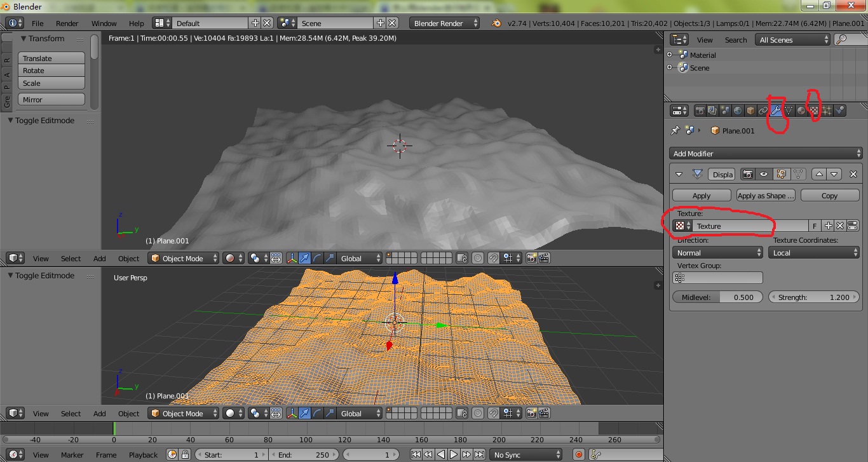Toggle fake user F for the texture
Image resolution: width=868 pixels, height=462 pixels.
coord(815,226)
